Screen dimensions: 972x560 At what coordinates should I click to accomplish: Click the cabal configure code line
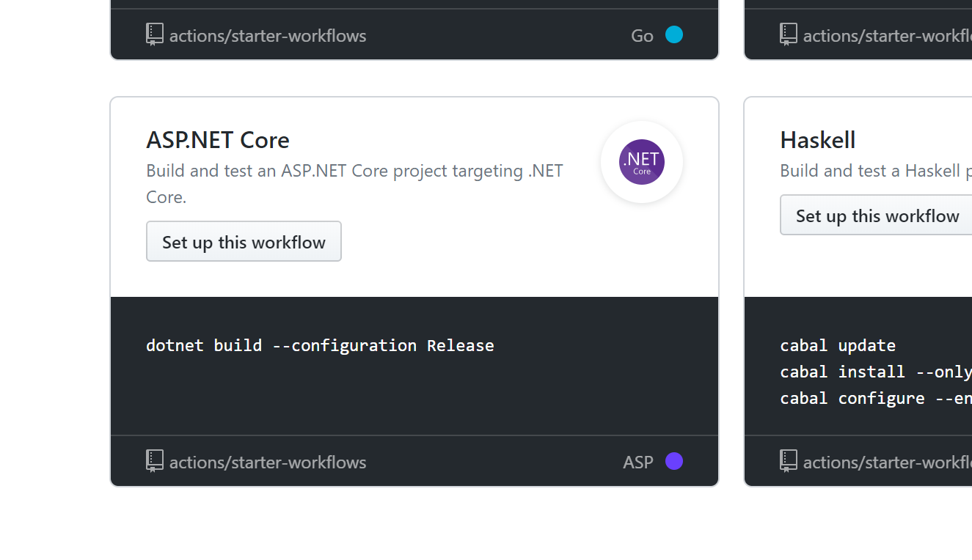click(876, 398)
